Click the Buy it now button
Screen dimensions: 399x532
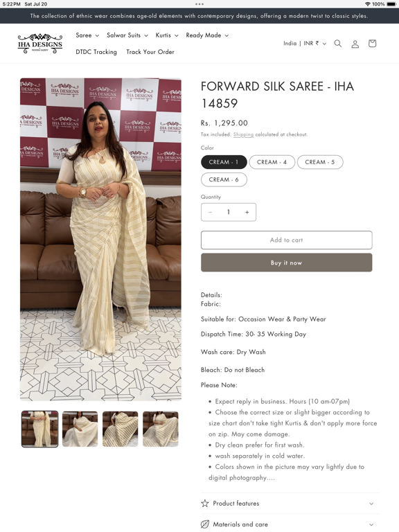(286, 263)
